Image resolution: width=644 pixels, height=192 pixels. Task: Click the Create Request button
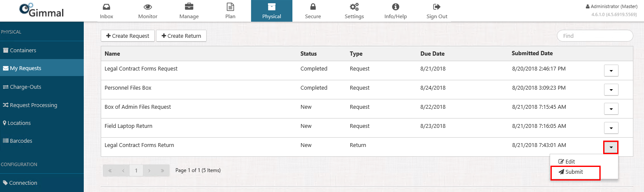click(x=128, y=36)
